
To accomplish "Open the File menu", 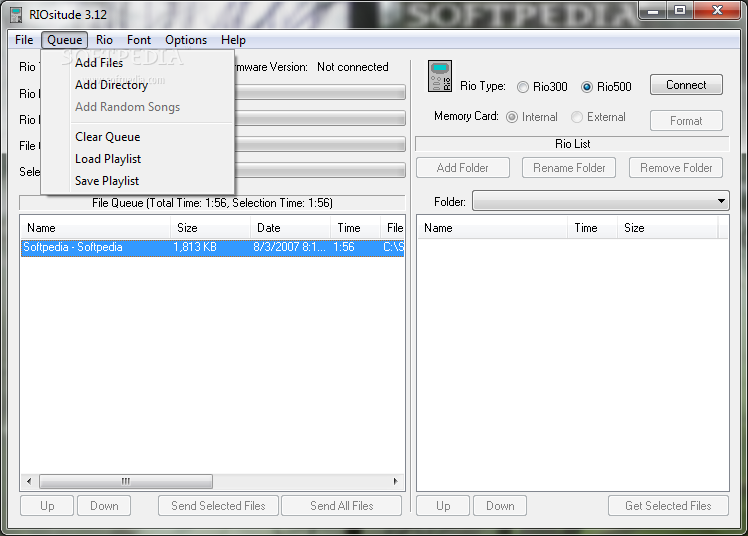I will pyautogui.click(x=24, y=40).
